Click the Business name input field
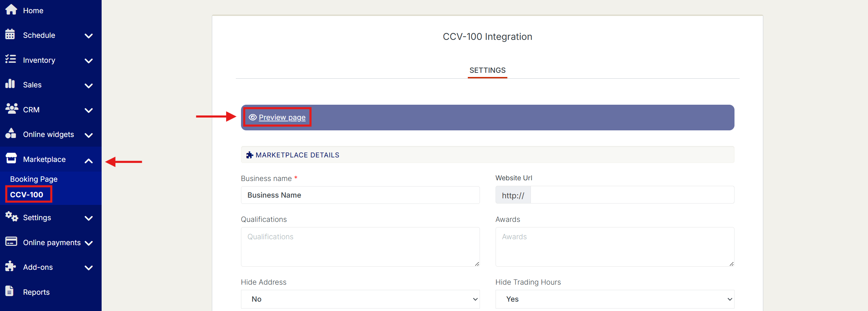Image resolution: width=868 pixels, height=311 pixels. tap(360, 195)
